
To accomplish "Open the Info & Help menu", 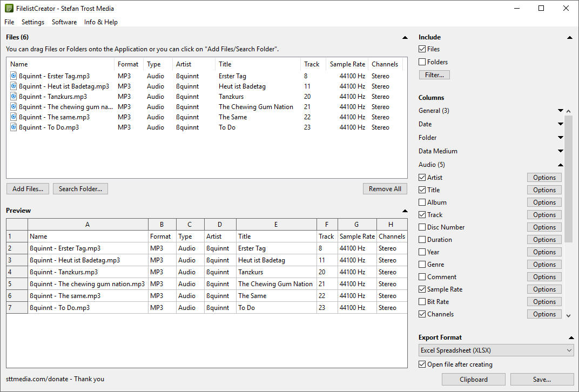I will point(100,22).
